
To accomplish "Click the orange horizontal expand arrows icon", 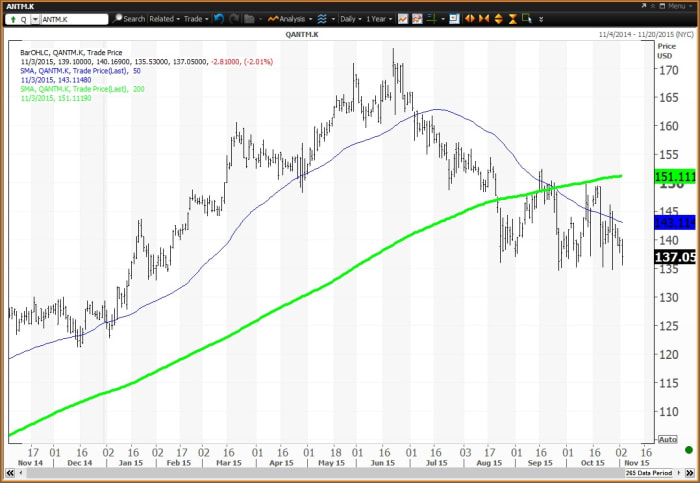I will coord(469,18).
